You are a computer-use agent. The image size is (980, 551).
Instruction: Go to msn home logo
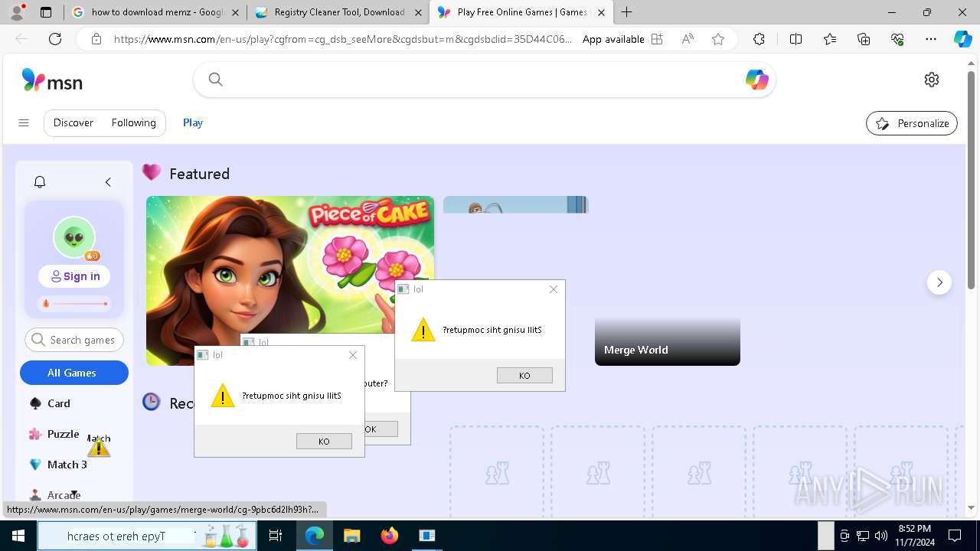point(52,80)
